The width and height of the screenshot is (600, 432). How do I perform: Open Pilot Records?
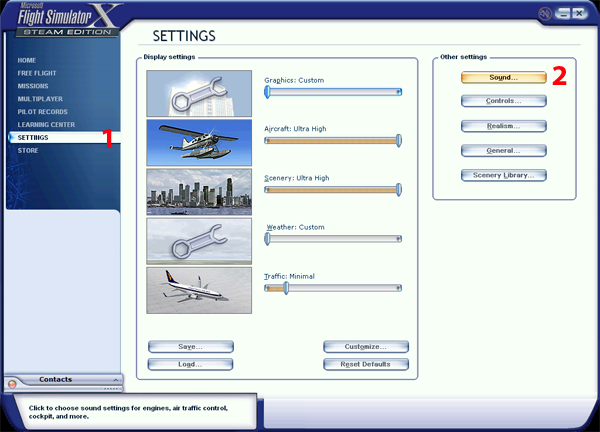coord(42,112)
